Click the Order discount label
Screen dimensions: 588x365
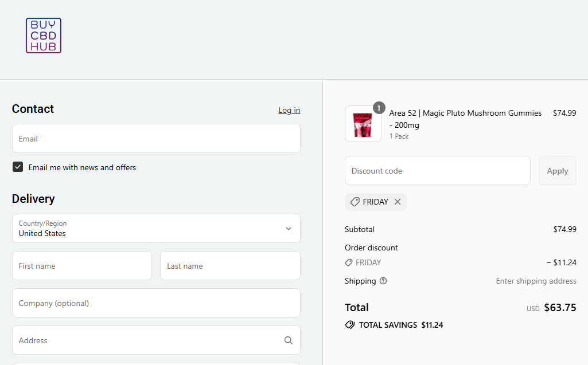pyautogui.click(x=371, y=248)
